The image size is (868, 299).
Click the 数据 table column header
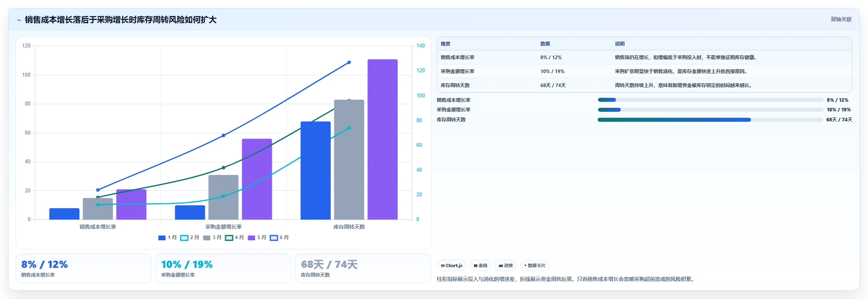(545, 44)
